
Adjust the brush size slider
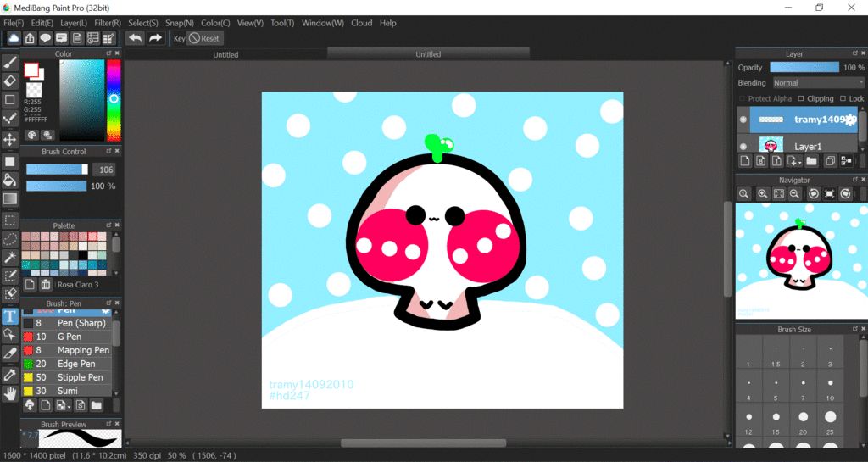(57, 170)
